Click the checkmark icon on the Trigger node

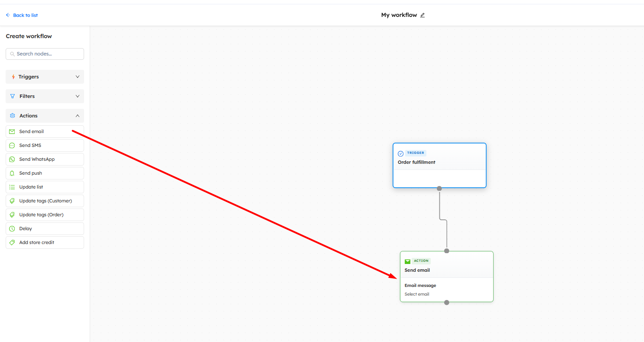400,153
